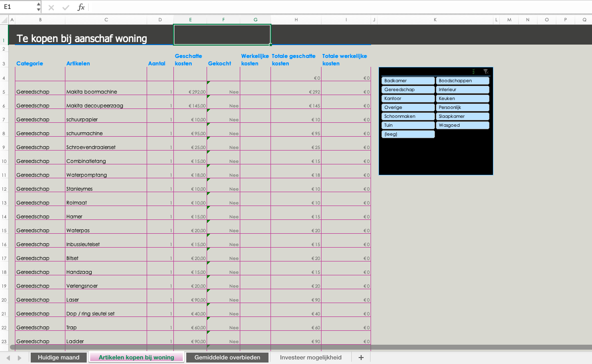The width and height of the screenshot is (592, 364).
Task: Toggle the Gereedschap slicer item
Action: pyautogui.click(x=408, y=90)
